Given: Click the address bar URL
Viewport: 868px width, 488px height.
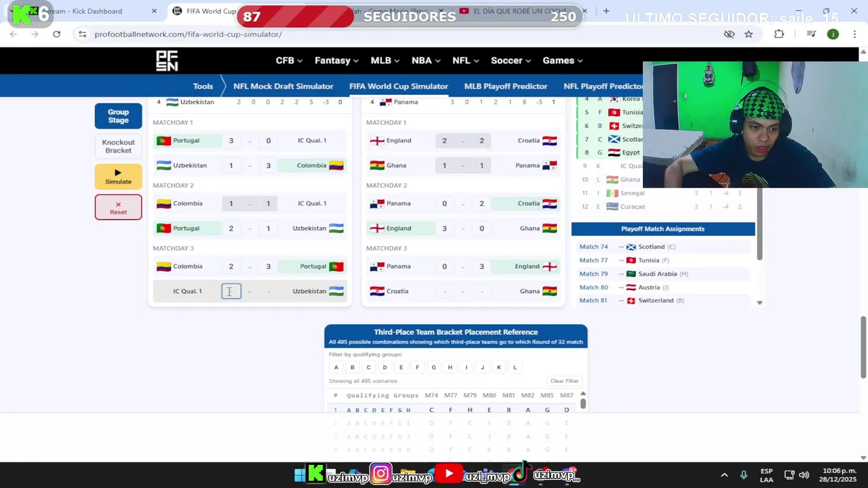Looking at the screenshot, I should pyautogui.click(x=189, y=34).
